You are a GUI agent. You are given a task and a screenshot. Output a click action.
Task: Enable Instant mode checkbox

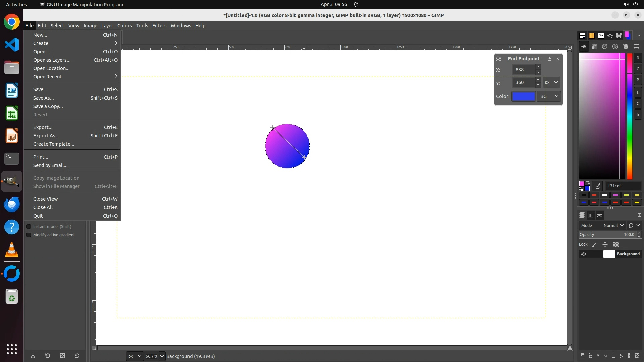(x=29, y=227)
